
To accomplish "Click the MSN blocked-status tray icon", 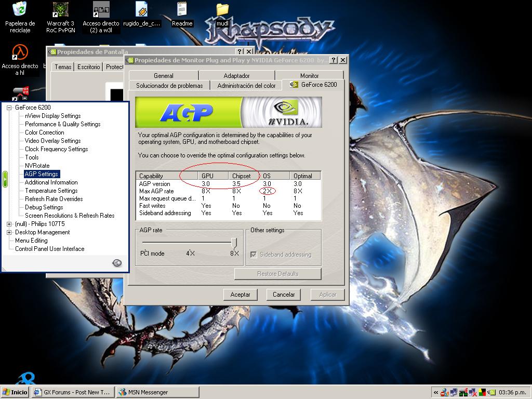I will pyautogui.click(x=445, y=393).
